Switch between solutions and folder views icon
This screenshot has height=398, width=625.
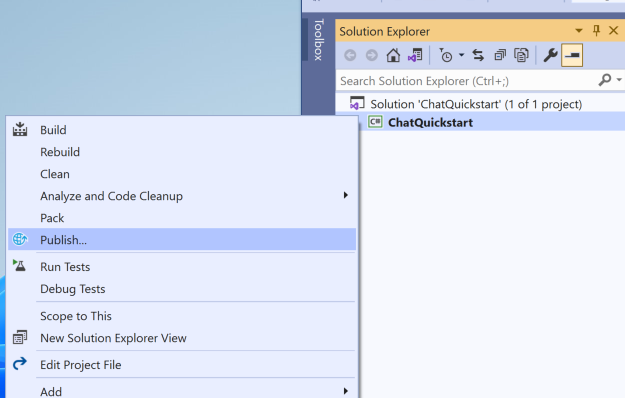tap(415, 55)
